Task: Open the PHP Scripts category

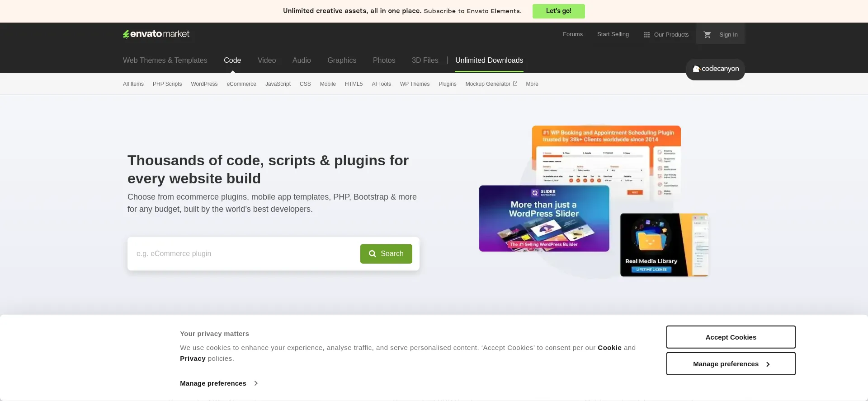Action: click(167, 84)
